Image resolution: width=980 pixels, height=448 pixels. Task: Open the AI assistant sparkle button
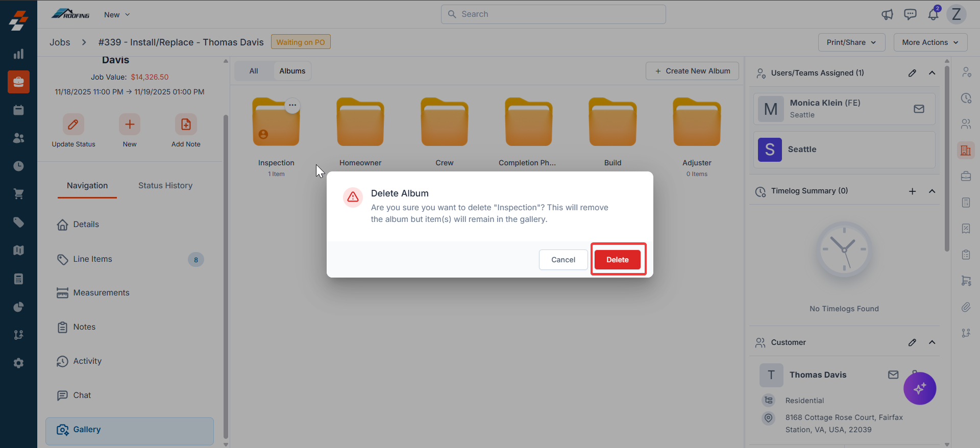(x=920, y=389)
